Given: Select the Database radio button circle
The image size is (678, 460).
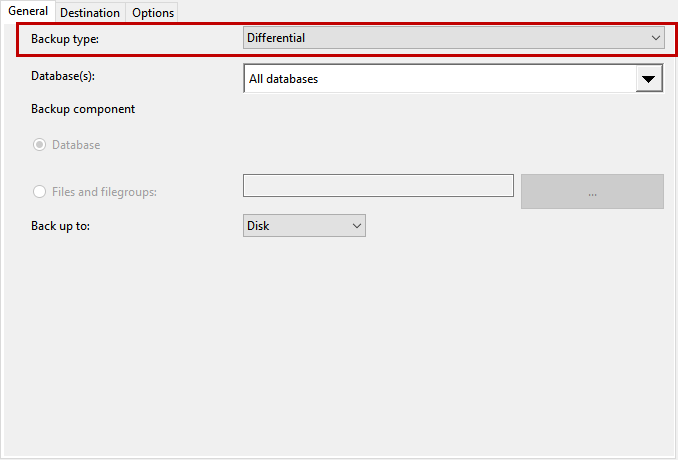Looking at the screenshot, I should click(x=40, y=145).
